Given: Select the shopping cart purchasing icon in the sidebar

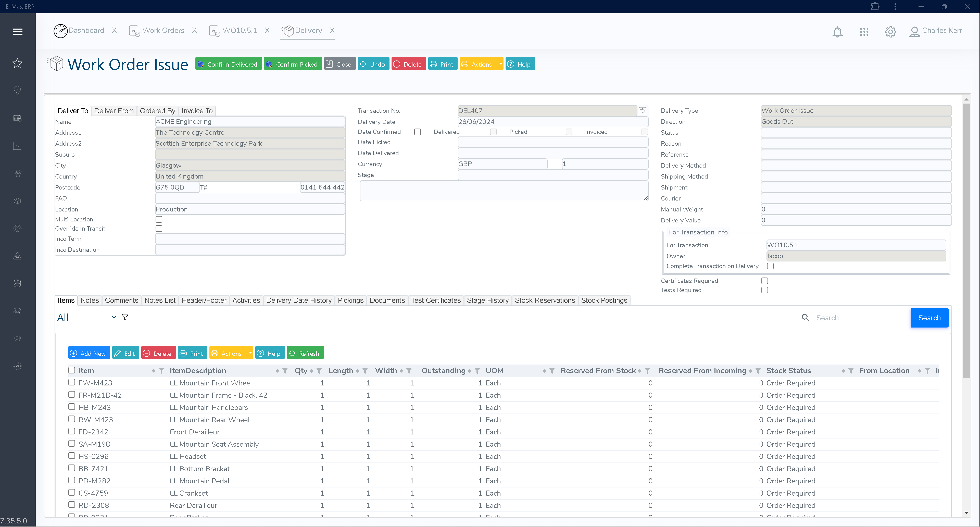Looking at the screenshot, I should pos(18,173).
